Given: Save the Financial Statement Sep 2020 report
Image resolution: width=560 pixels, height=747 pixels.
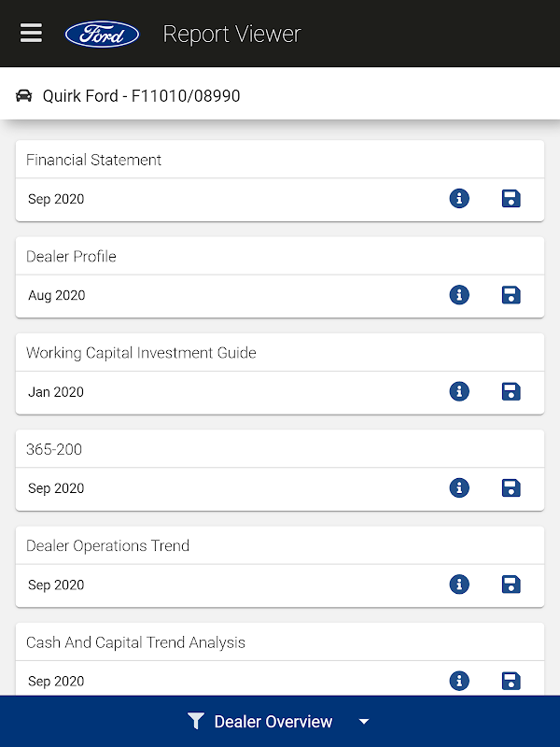Looking at the screenshot, I should coord(511,199).
